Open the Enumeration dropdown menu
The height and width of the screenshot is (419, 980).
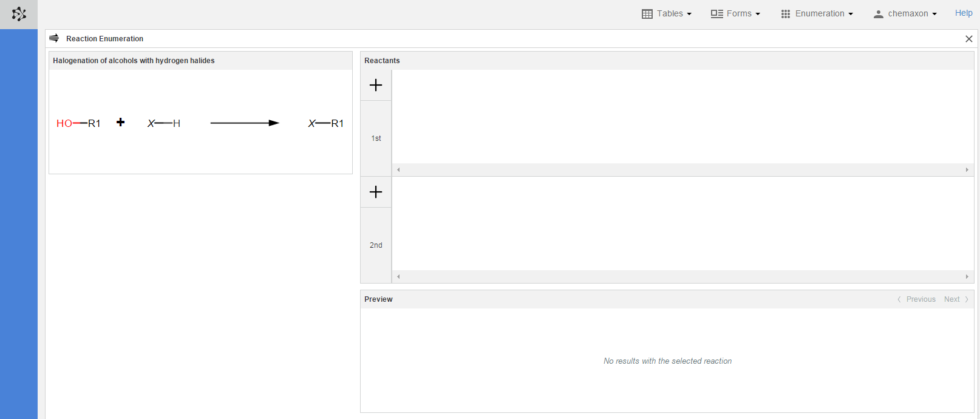coord(817,13)
